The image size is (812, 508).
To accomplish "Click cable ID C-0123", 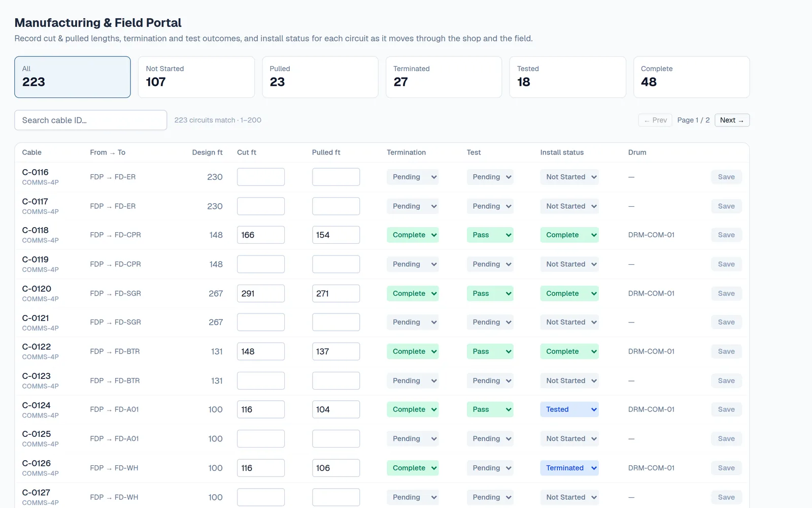I will 37,376.
